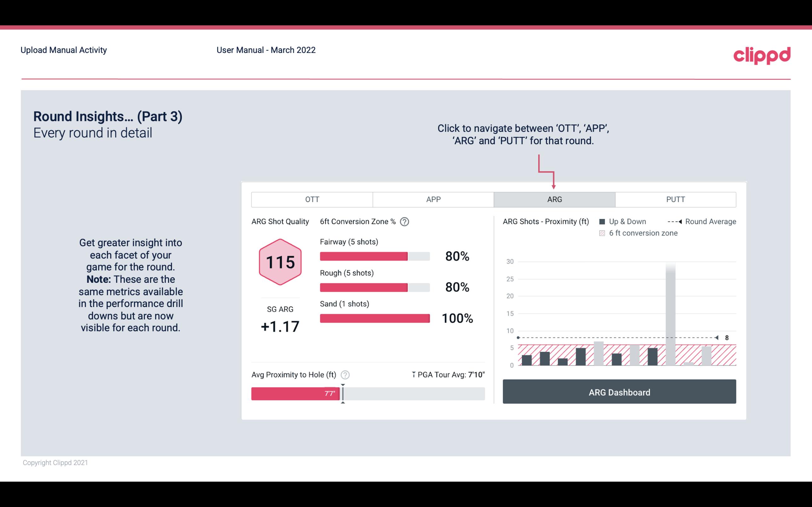Click the Fairway conversion bar chart

click(374, 256)
